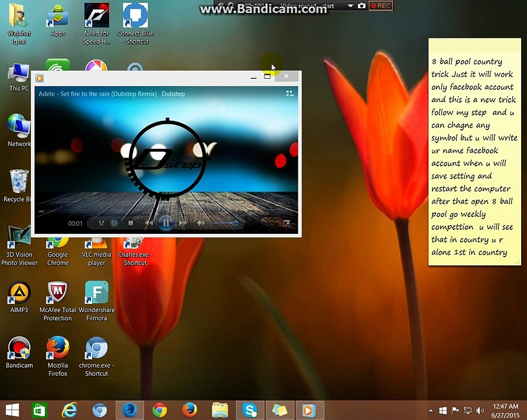
Task: Click the sticky note text area
Action: tap(474, 157)
